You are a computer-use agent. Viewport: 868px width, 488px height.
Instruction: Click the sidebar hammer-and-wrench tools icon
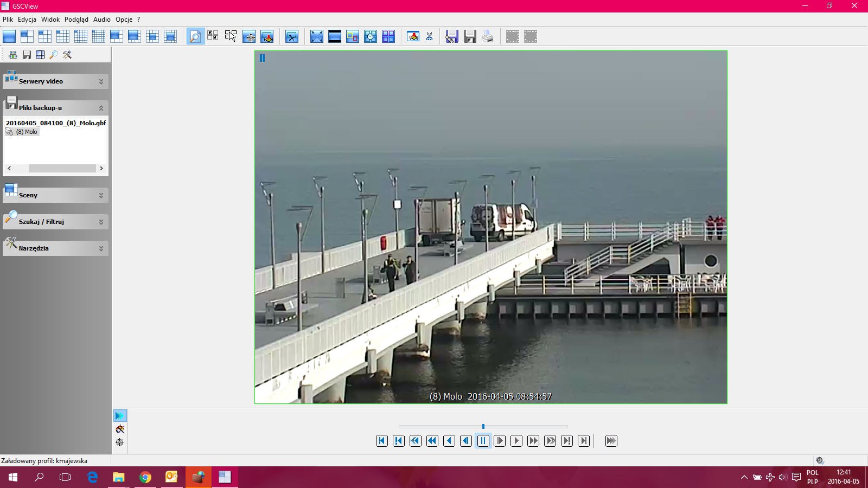(x=67, y=55)
